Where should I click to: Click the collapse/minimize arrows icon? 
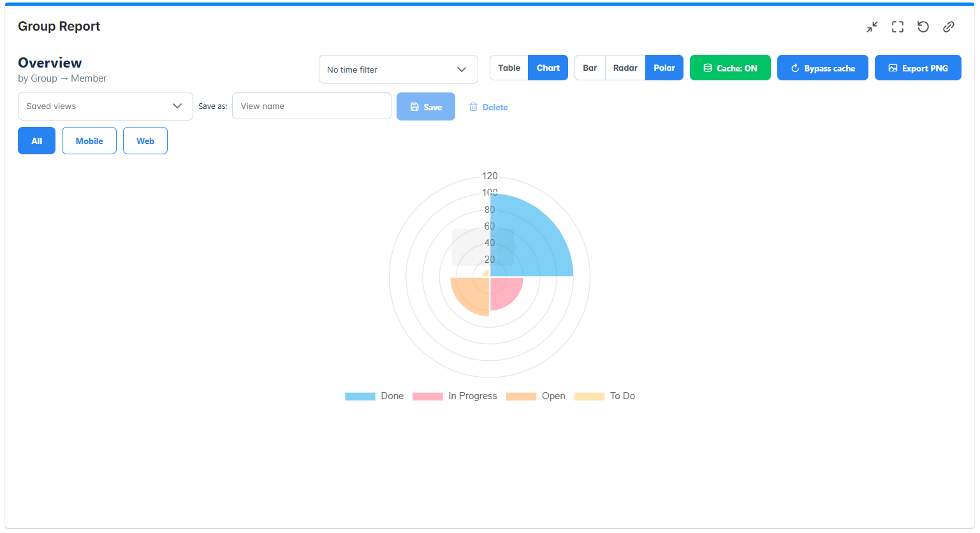coord(872,27)
